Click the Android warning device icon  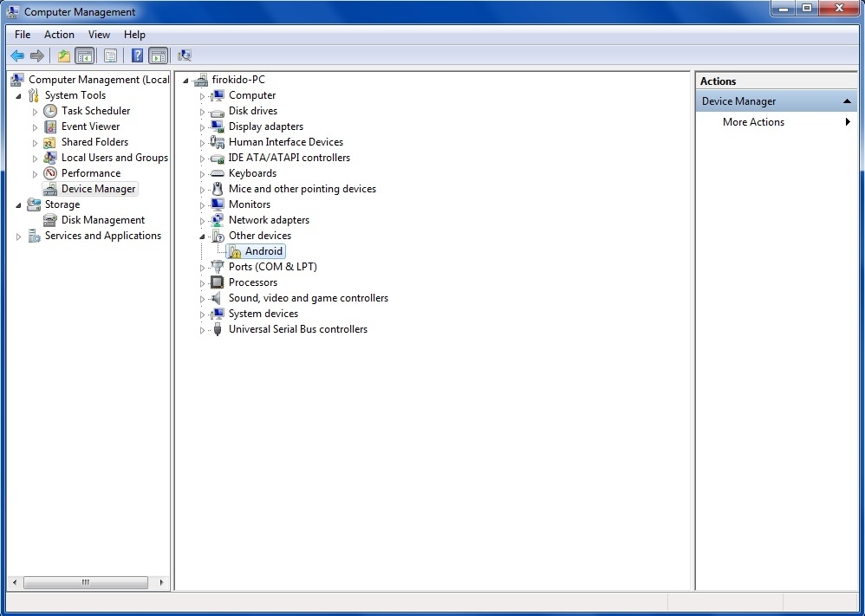(x=234, y=251)
